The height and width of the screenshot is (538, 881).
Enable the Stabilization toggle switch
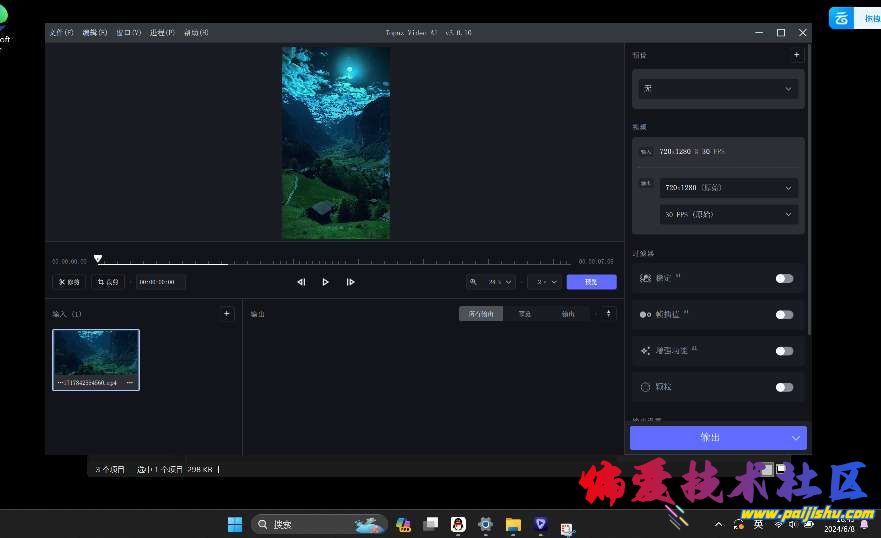click(784, 279)
